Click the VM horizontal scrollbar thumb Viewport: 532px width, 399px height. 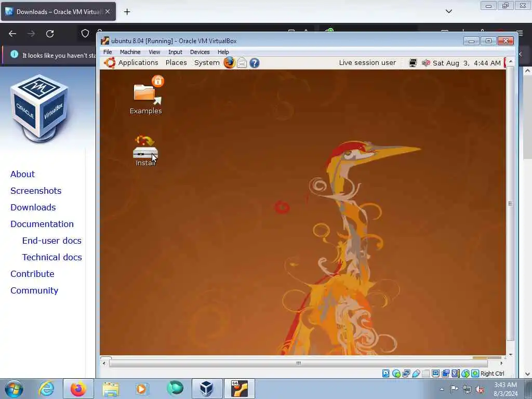coord(298,363)
